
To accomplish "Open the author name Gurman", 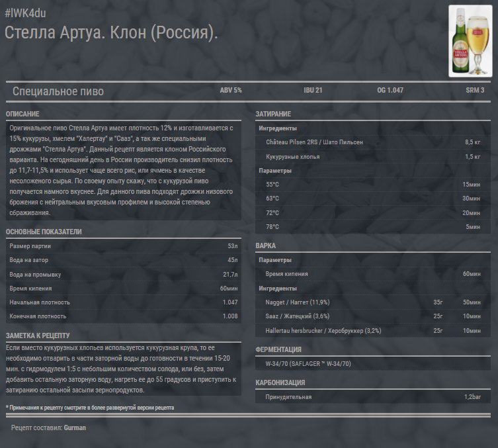I will (75, 428).
